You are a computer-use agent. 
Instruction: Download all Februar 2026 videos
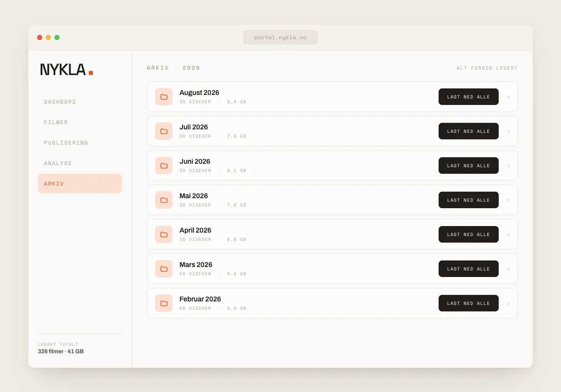pyautogui.click(x=469, y=303)
